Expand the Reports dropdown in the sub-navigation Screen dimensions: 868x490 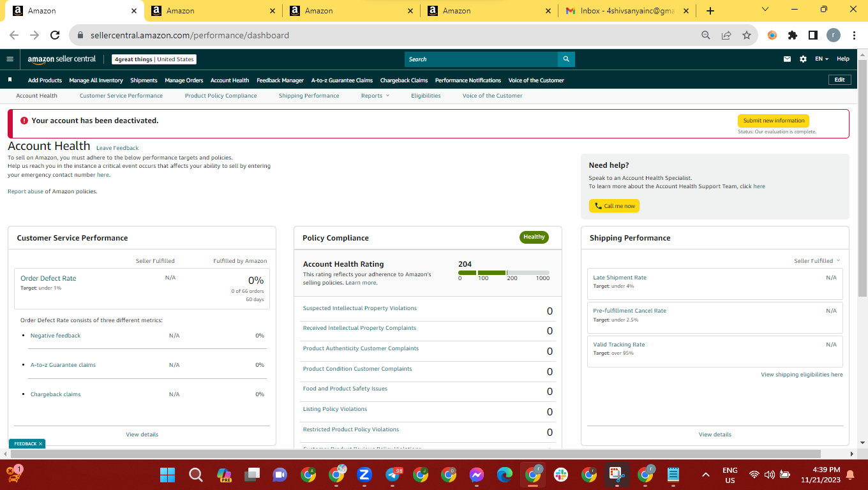coord(375,96)
